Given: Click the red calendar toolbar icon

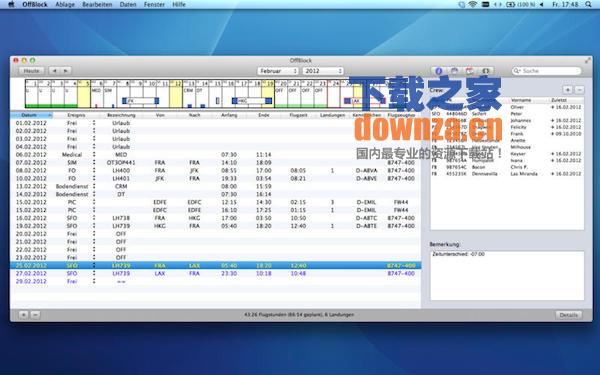Looking at the screenshot, I should pyautogui.click(x=470, y=71).
